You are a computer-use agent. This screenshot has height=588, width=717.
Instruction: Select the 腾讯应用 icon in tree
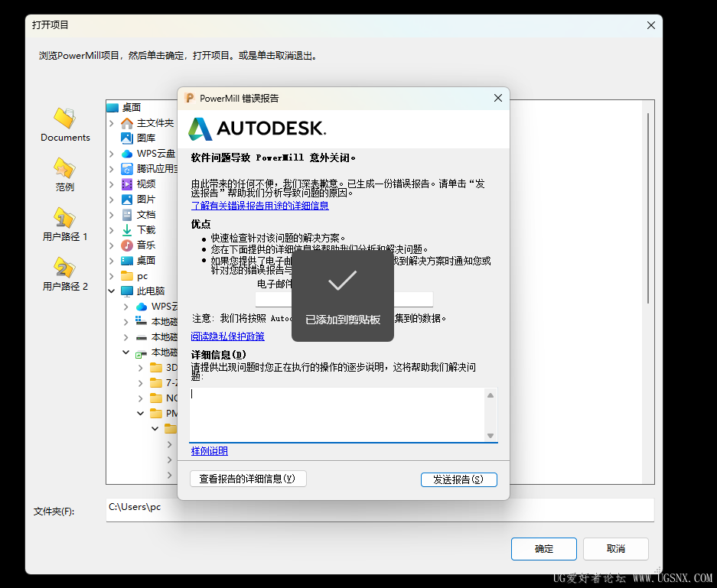click(127, 168)
